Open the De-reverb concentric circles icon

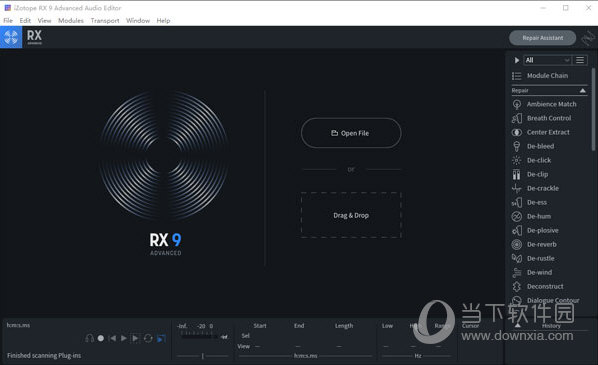coord(517,244)
